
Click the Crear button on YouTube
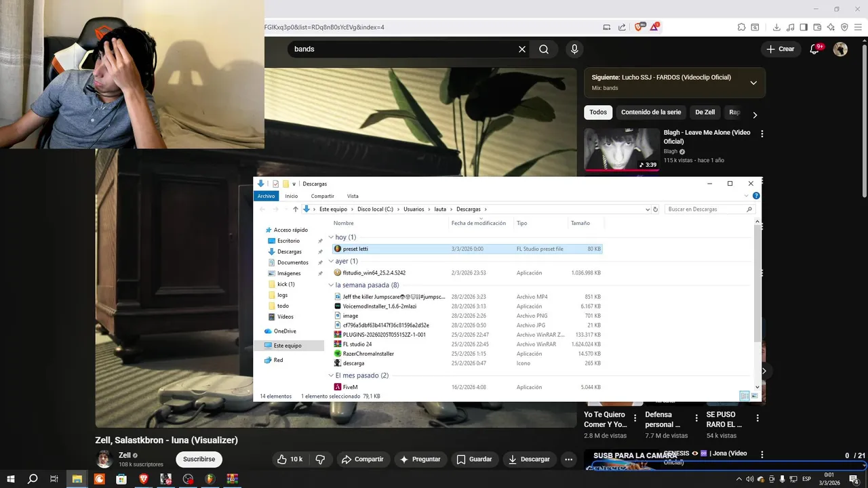click(781, 49)
